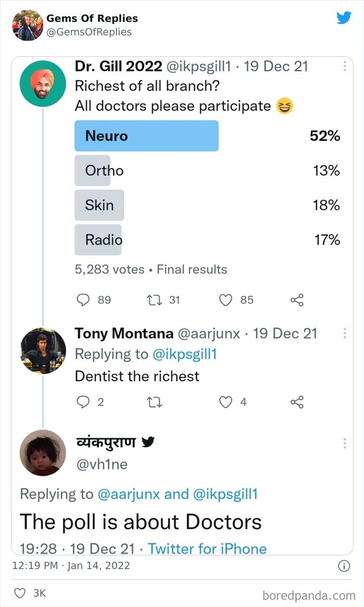This screenshot has width=364, height=607.
Task: Share Tony Montana's reply
Action: coord(297,402)
